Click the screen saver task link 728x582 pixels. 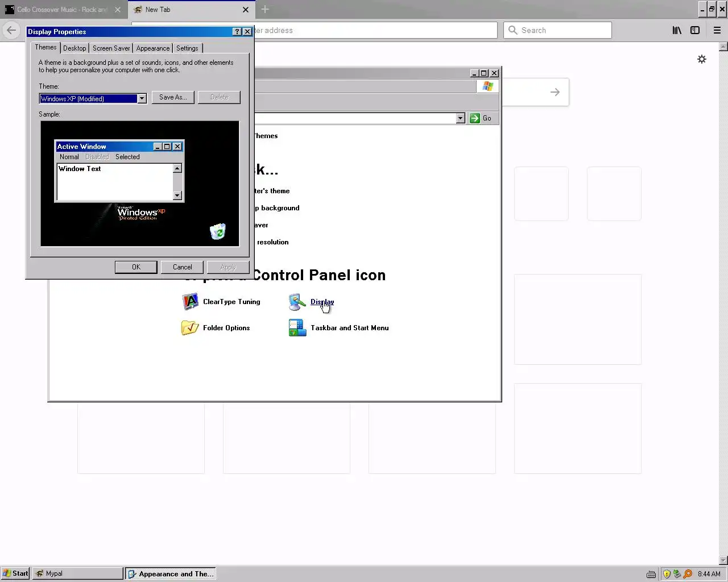tap(261, 225)
